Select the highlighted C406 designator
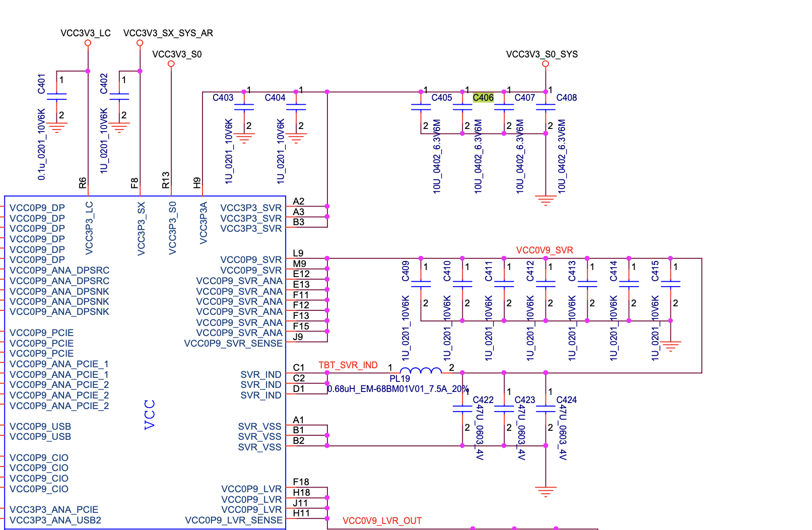Screen dimensions: 812x530 (x=483, y=98)
